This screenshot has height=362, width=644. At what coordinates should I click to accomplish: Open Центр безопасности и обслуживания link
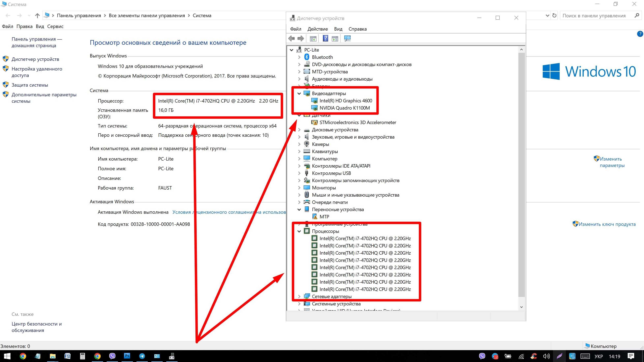tap(36, 327)
